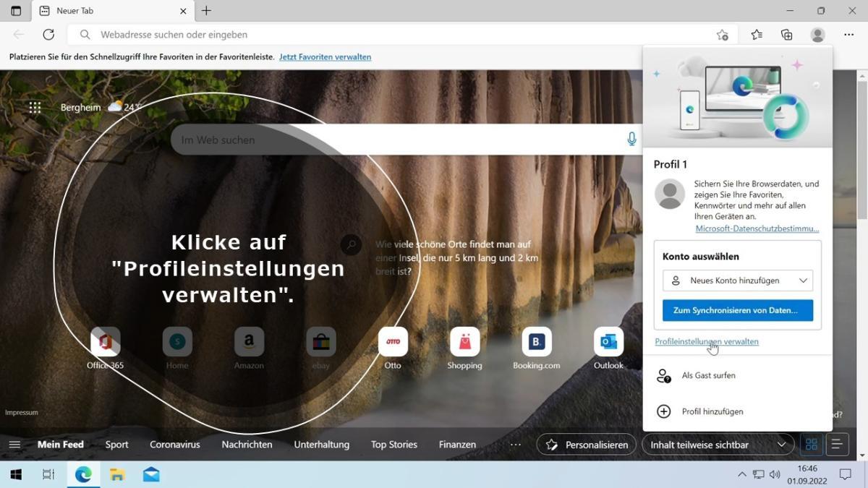
Task: Expand the Inhalt teilweise sichtbar dropdown
Action: click(718, 445)
